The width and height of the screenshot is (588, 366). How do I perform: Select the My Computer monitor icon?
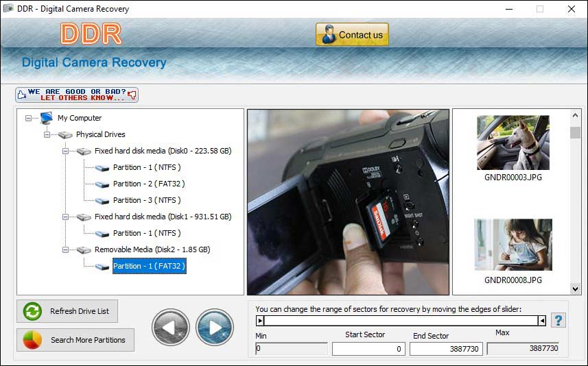pos(47,118)
